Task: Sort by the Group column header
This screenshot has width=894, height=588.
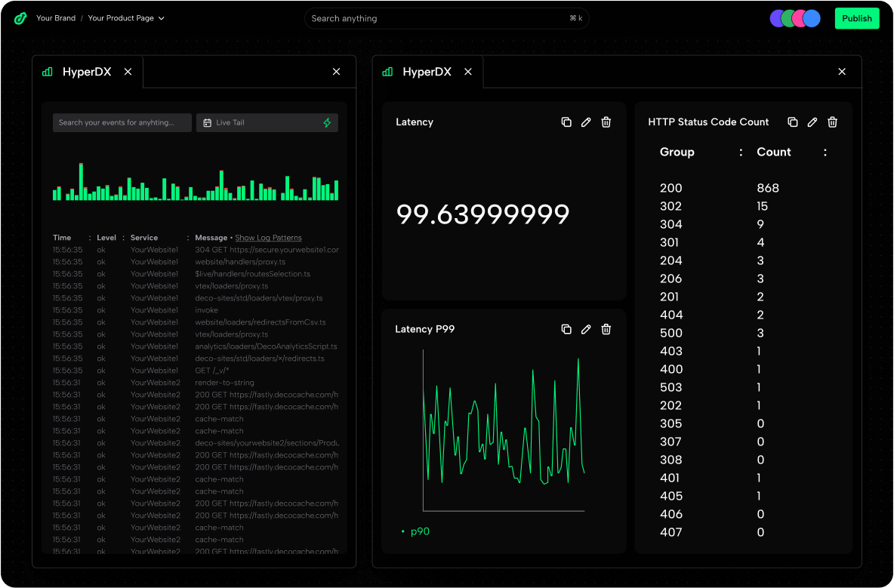Action: click(677, 152)
